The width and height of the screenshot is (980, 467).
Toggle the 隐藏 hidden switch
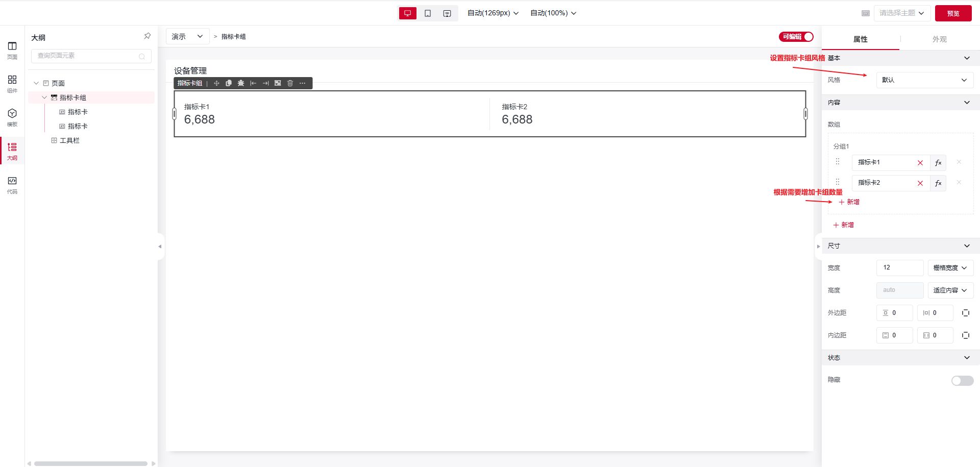click(962, 381)
